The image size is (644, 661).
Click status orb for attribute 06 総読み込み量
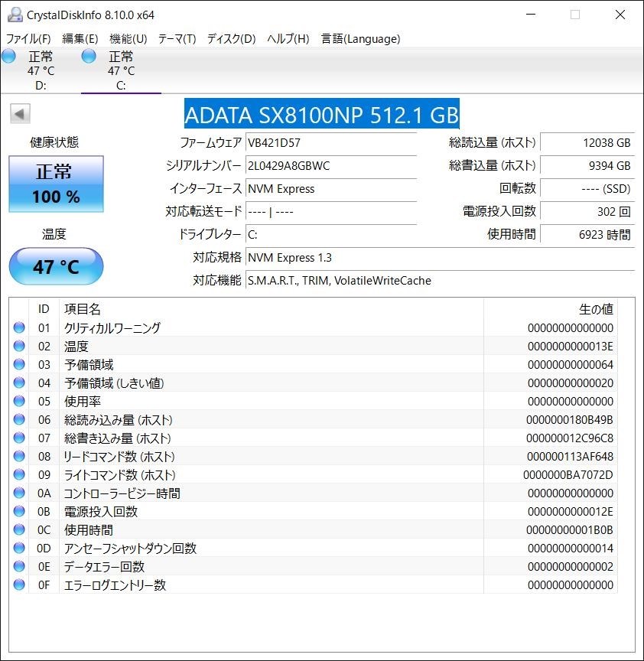coord(19,419)
